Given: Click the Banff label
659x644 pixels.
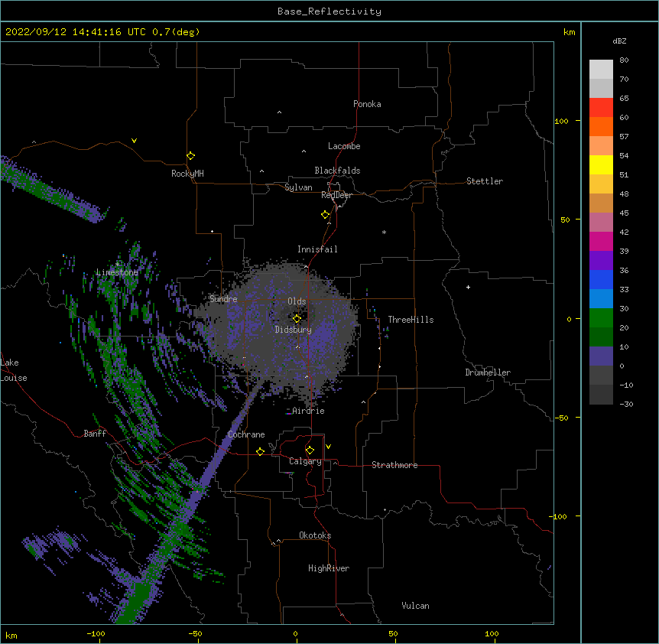Looking at the screenshot, I should 95,434.
